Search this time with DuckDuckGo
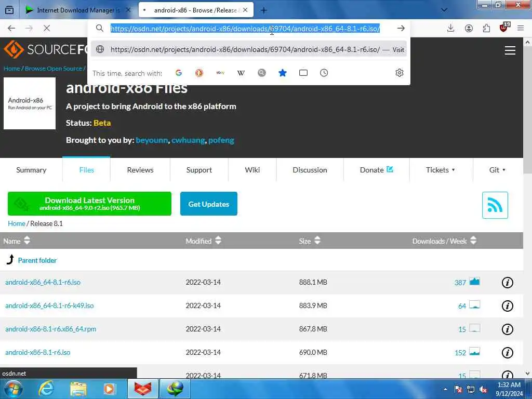This screenshot has height=399, width=532. (199, 73)
